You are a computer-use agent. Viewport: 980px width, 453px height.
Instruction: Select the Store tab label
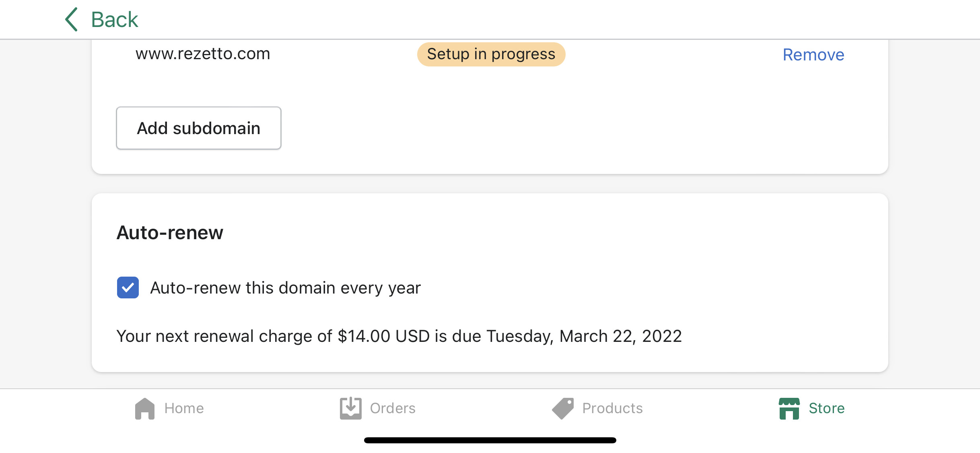[x=827, y=408]
